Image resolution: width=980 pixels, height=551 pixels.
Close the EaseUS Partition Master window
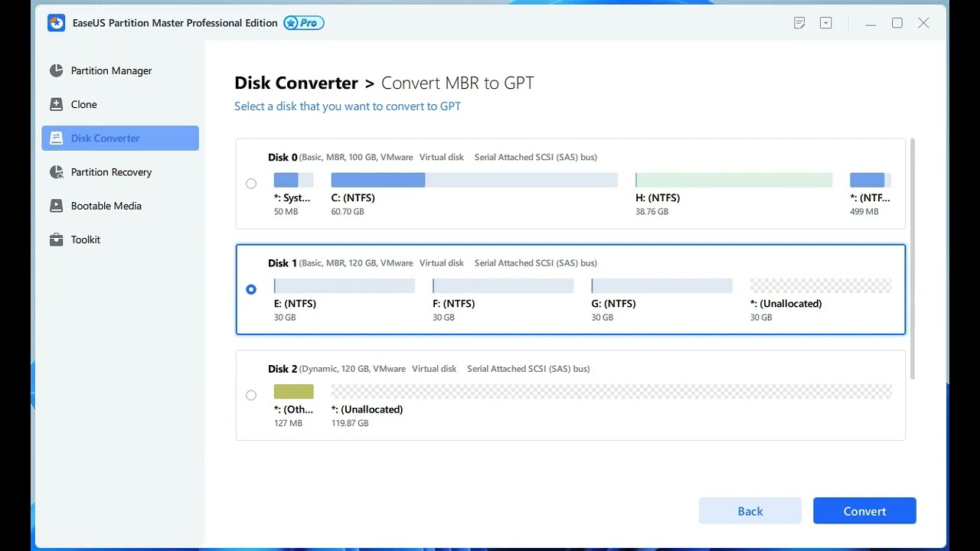pos(924,23)
